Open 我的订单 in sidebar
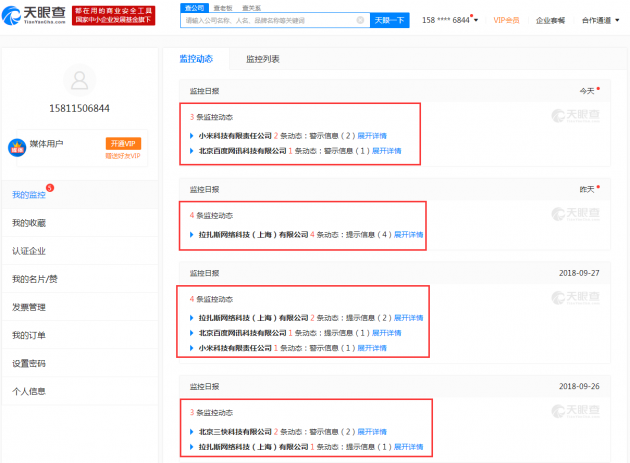This screenshot has height=463, width=630. (x=80, y=335)
